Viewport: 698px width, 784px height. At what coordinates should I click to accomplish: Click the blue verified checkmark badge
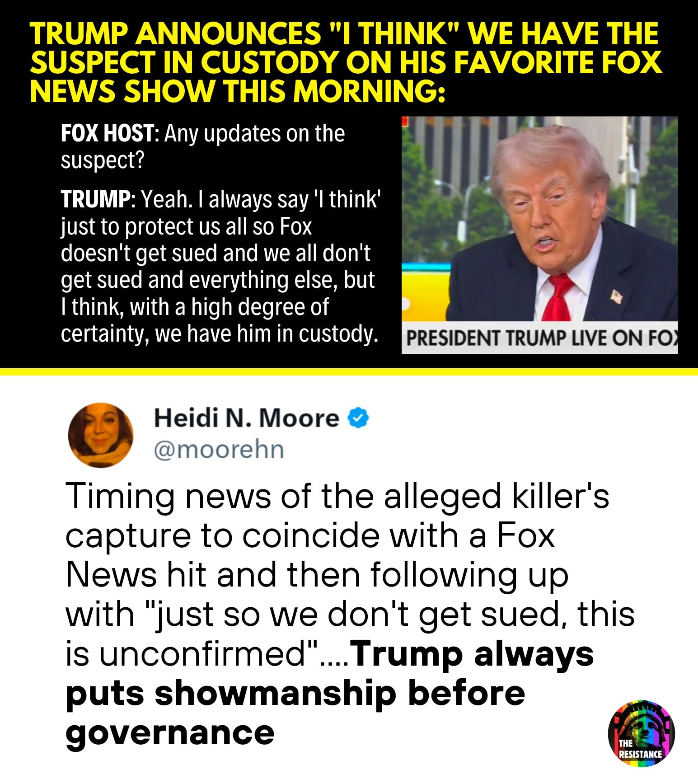coord(358,418)
